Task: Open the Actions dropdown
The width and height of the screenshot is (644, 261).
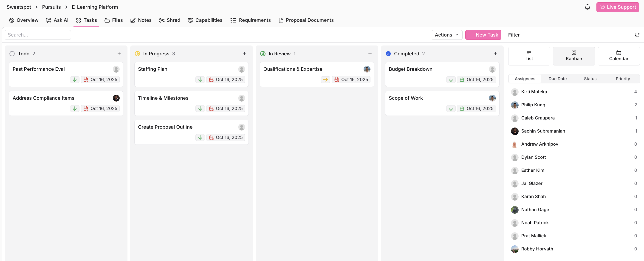Action: coord(446,35)
